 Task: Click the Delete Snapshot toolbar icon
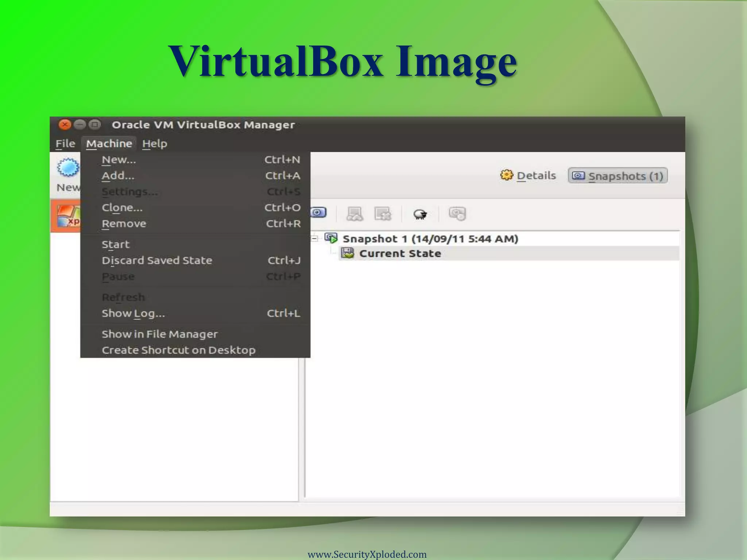pos(383,214)
